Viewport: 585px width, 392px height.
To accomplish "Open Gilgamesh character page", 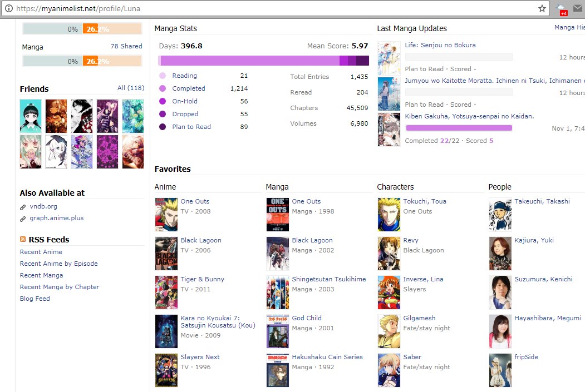I will pyautogui.click(x=419, y=318).
